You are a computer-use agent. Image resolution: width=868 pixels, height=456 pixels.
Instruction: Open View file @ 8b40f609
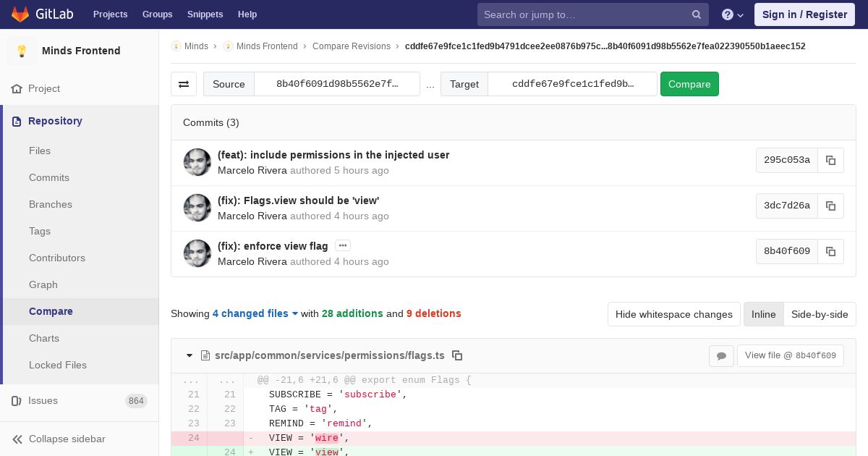point(790,355)
